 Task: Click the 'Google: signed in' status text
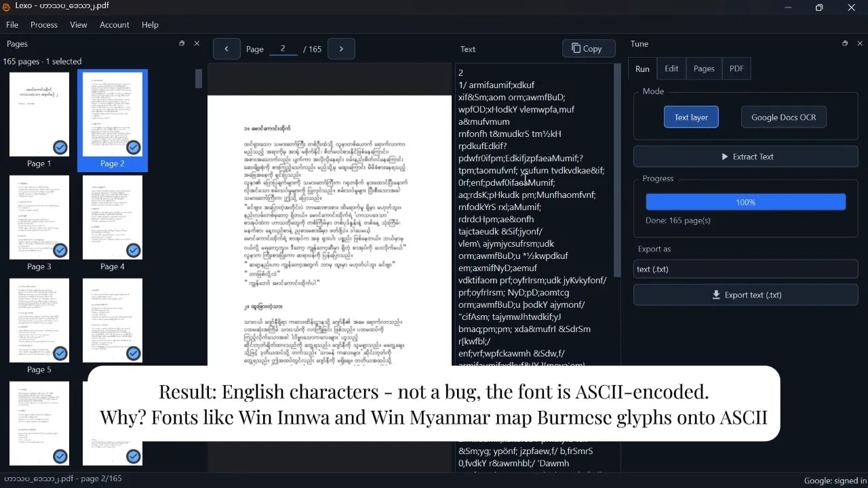pyautogui.click(x=834, y=481)
